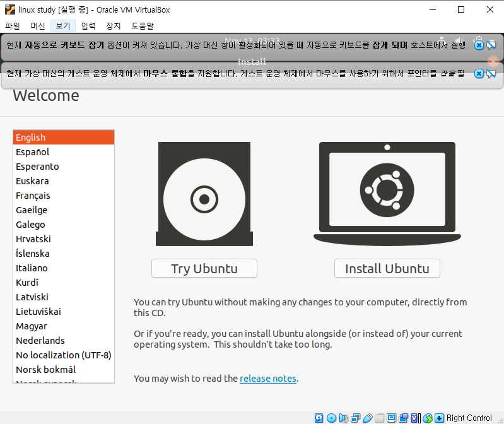Suppress future mouse integration messages icon
504x424 pixels.
tap(491, 74)
